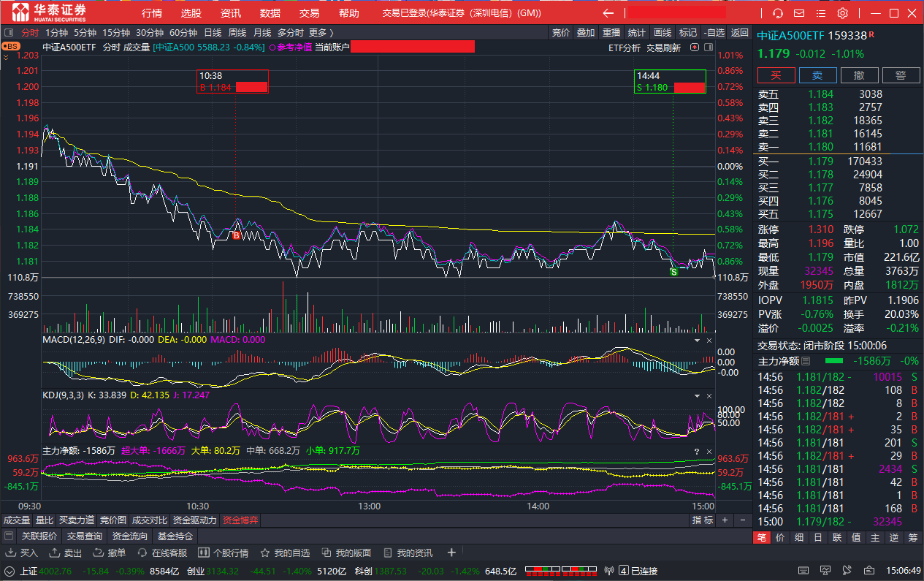Toggle the bottom panel icon beside 关联报价
The height and width of the screenshot is (581, 924).
tap(9, 536)
